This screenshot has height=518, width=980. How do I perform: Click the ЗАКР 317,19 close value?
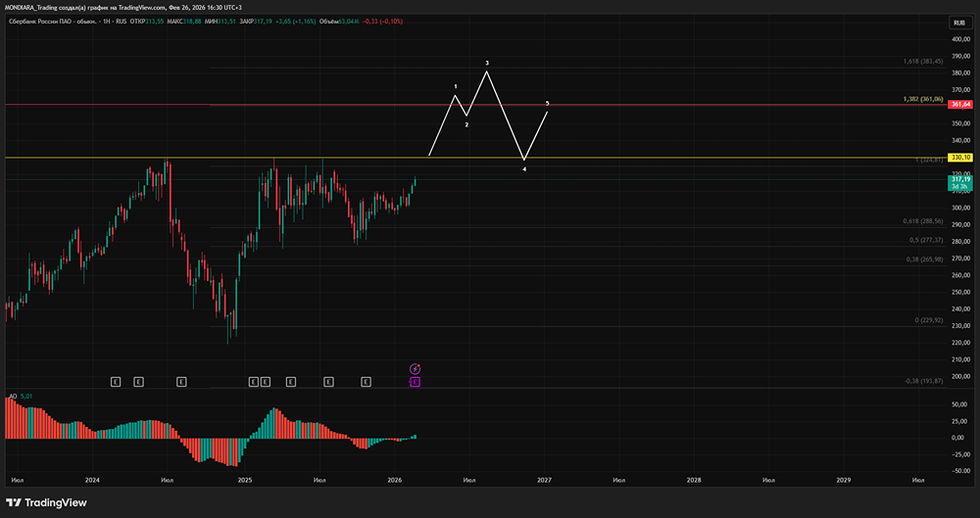[256, 22]
